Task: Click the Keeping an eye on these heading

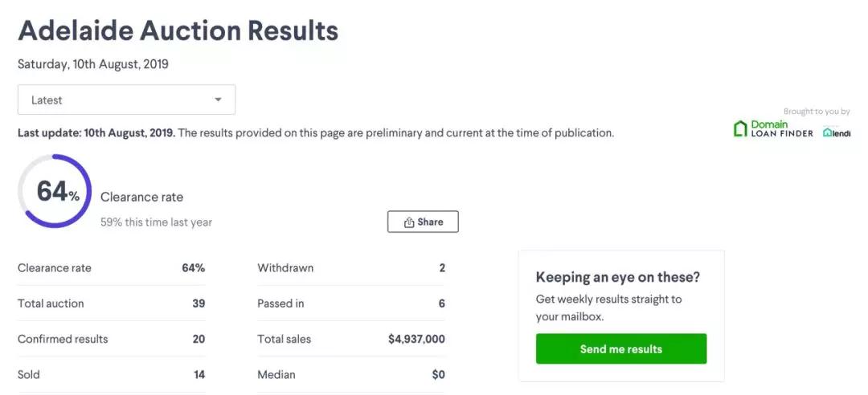Action: [x=617, y=278]
